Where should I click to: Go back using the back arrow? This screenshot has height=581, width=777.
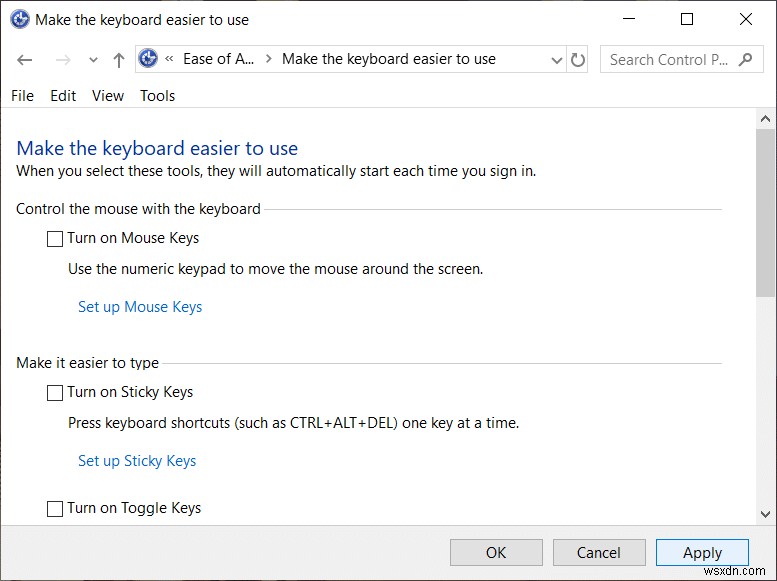24,60
